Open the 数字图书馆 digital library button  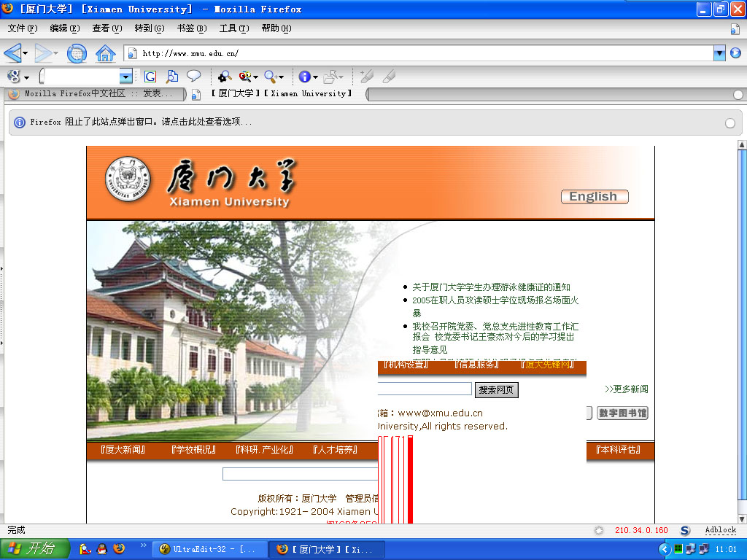pos(623,413)
